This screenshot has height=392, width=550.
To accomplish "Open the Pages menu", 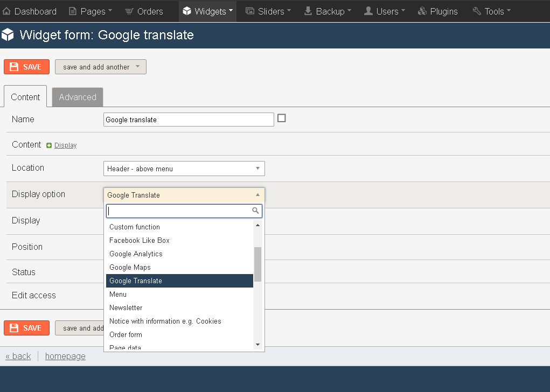I will (90, 11).
